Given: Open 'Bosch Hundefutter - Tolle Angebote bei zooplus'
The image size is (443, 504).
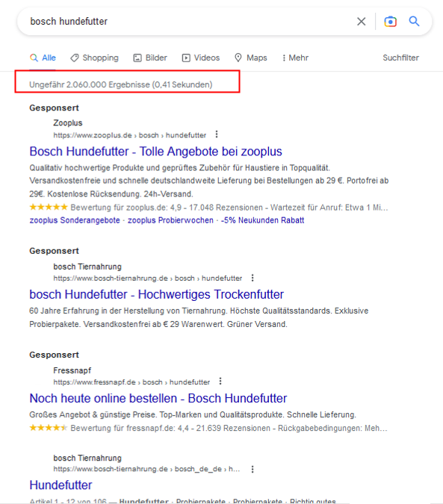Looking at the screenshot, I should [155, 152].
